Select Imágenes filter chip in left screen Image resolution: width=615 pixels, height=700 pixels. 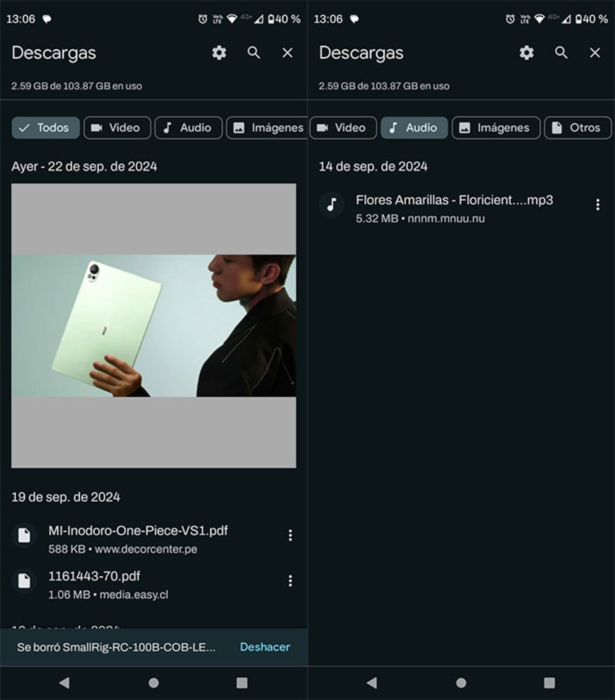click(x=267, y=128)
